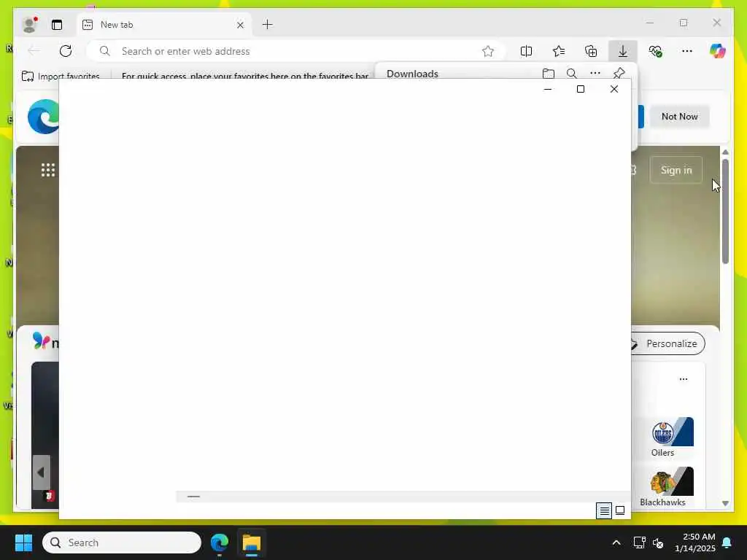Open the apps grid launcher icon
The height and width of the screenshot is (560, 747).
coord(47,170)
